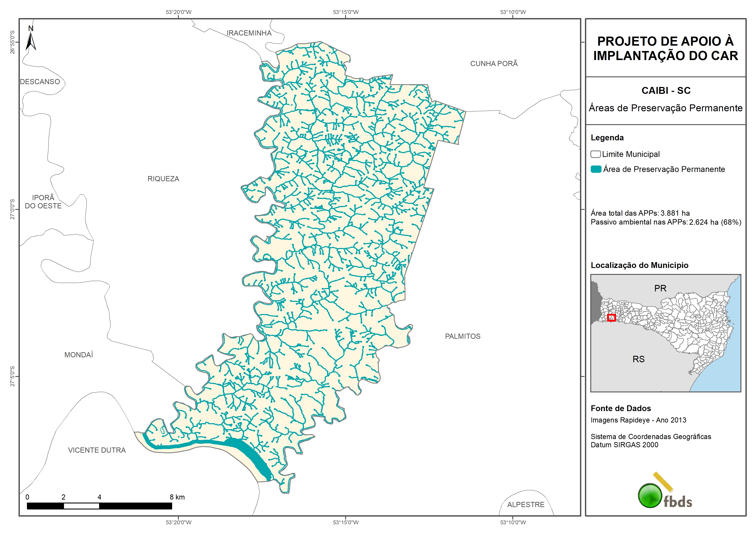Click the DESCANSO label near top-left

click(x=40, y=82)
